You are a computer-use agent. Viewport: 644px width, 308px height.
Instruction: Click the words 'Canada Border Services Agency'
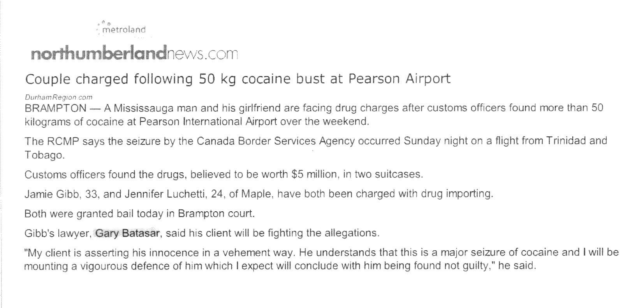pyautogui.click(x=275, y=141)
